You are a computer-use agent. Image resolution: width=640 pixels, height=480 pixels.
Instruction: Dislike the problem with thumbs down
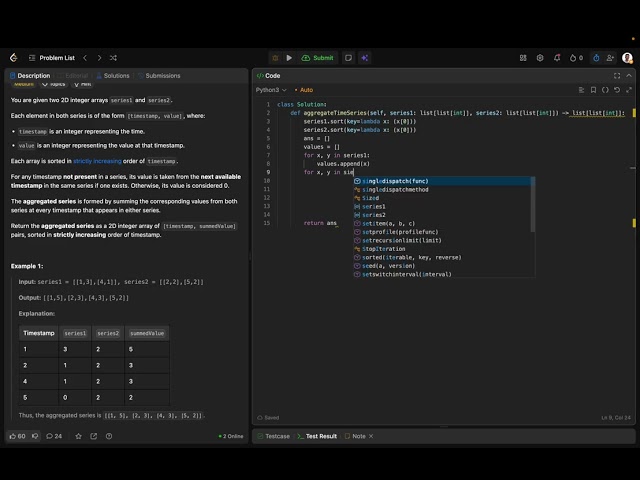pyautogui.click(x=35, y=436)
